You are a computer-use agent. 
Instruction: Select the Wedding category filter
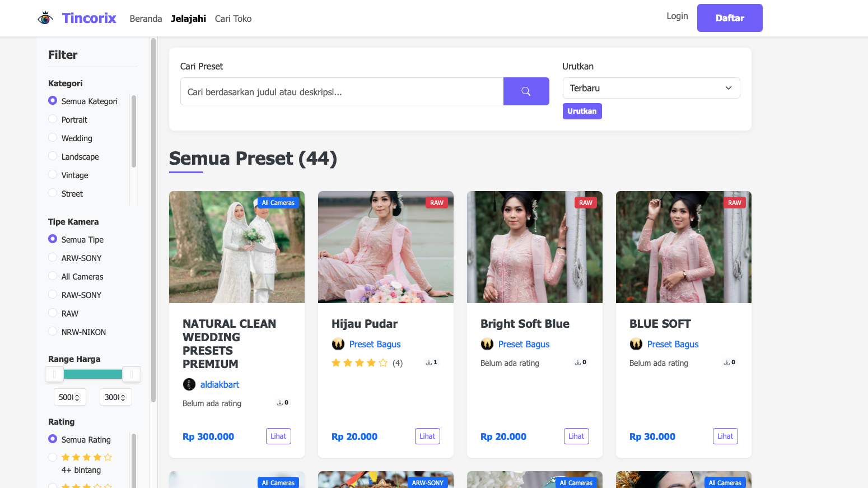coord(53,138)
